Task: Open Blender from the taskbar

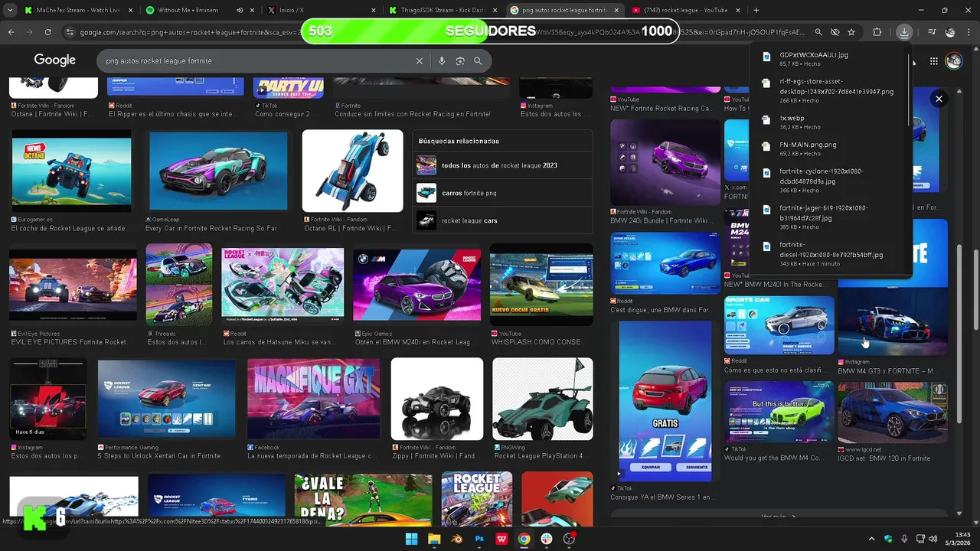Action: tap(457, 539)
